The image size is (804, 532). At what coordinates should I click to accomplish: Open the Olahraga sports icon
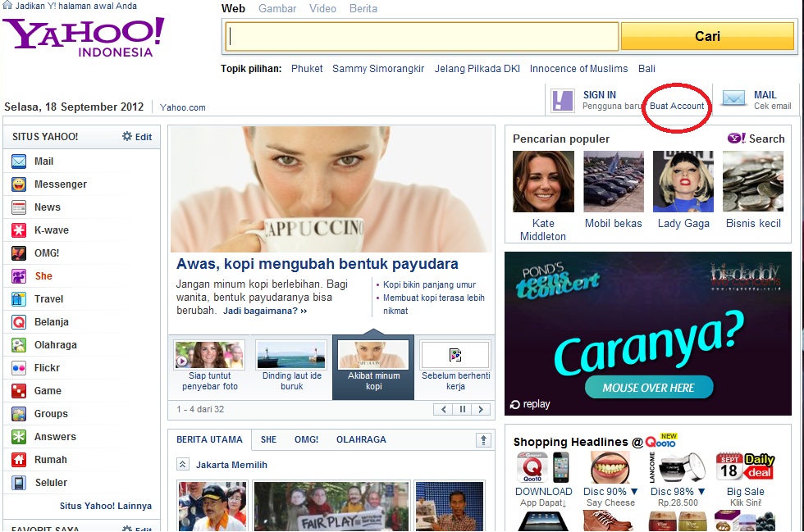tap(19, 345)
